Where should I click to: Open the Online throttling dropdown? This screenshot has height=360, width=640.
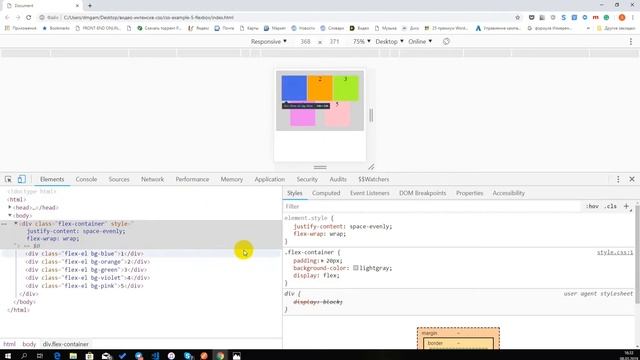click(x=420, y=42)
